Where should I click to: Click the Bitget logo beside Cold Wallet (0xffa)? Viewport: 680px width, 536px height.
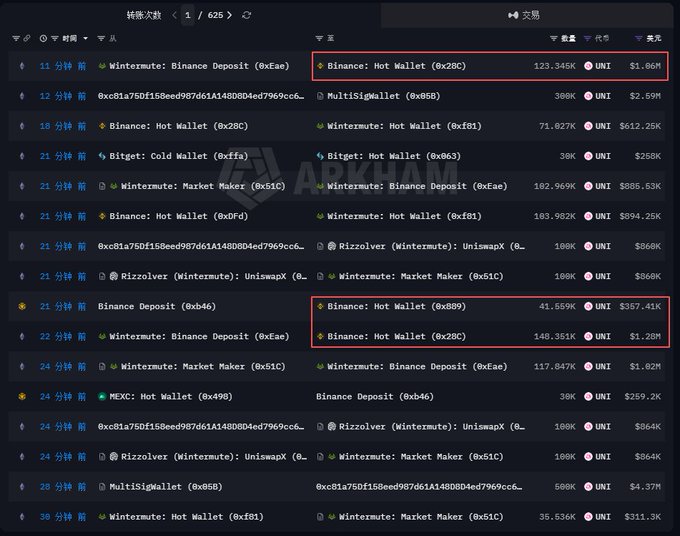coord(102,156)
